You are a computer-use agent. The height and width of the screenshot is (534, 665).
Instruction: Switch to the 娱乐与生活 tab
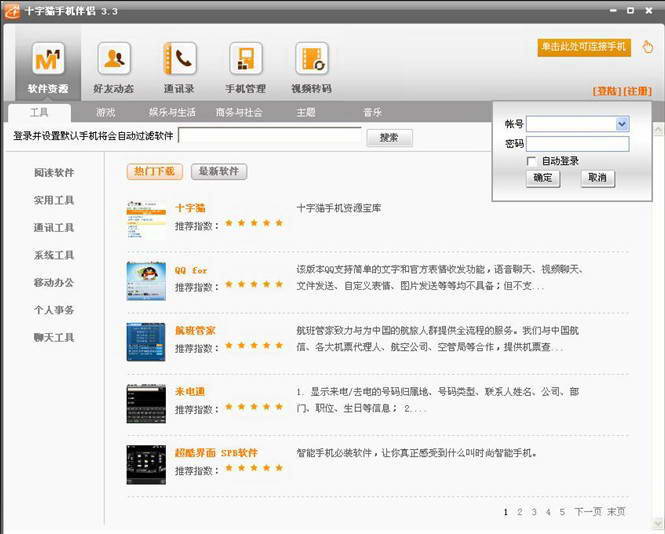click(172, 112)
